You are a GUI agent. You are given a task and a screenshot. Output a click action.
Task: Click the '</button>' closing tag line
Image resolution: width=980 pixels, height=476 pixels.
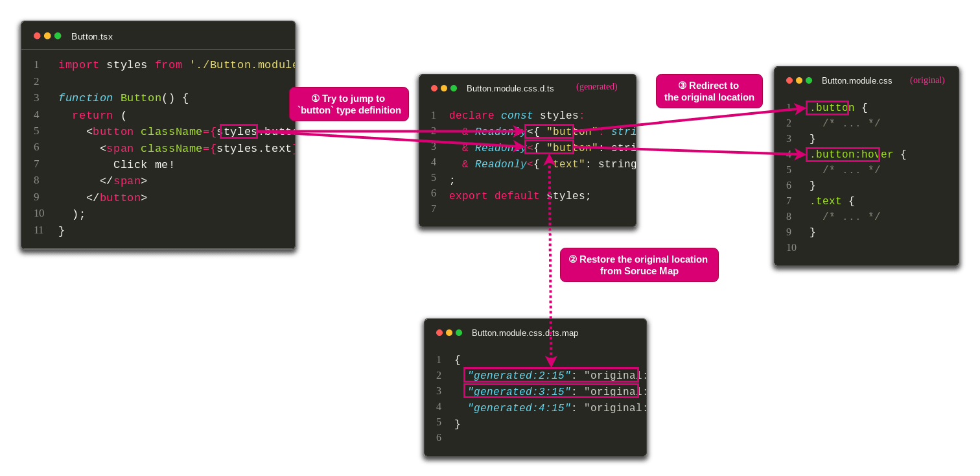[117, 198]
